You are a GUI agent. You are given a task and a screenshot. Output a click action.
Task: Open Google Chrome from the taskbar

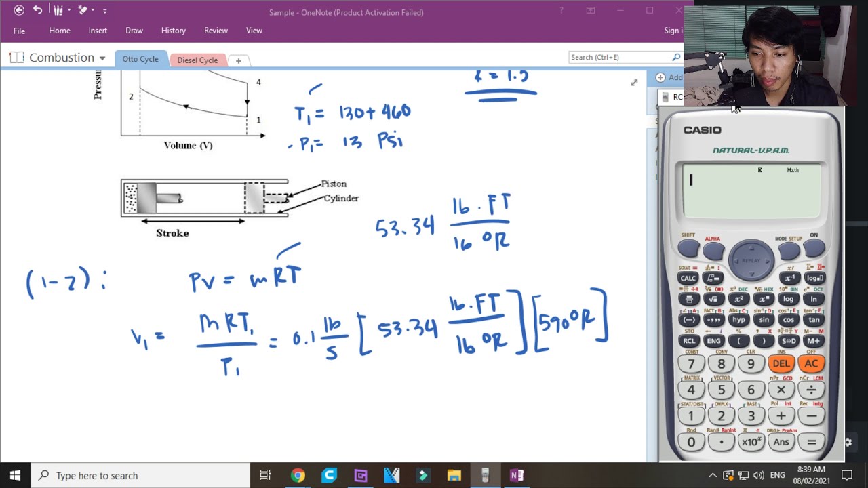[x=298, y=475]
